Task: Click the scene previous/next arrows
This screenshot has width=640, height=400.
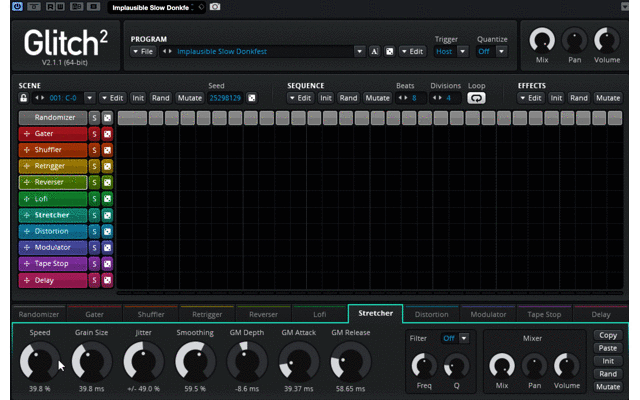Action: tap(39, 98)
